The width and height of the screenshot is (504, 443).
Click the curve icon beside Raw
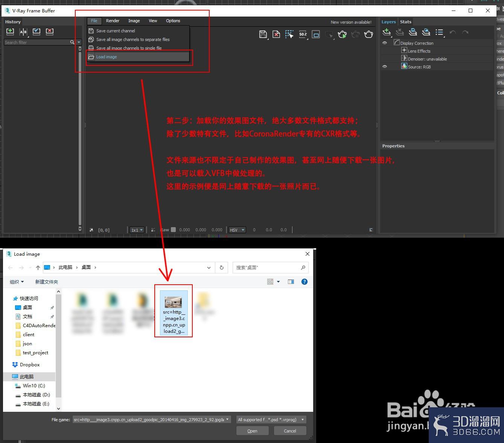[x=153, y=230]
